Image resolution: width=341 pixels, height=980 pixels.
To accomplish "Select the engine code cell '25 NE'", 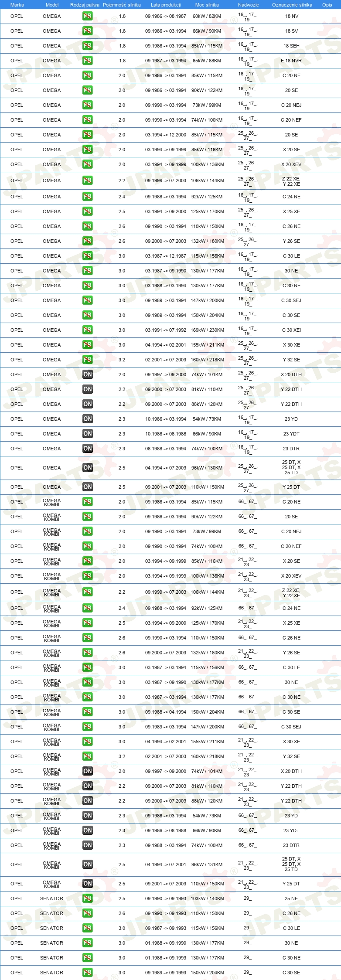I will 291,898.
